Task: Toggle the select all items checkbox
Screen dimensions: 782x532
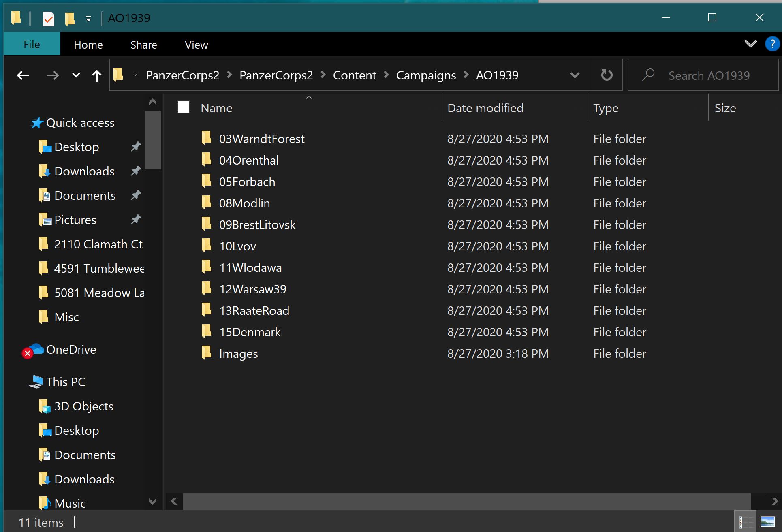Action: 184,107
